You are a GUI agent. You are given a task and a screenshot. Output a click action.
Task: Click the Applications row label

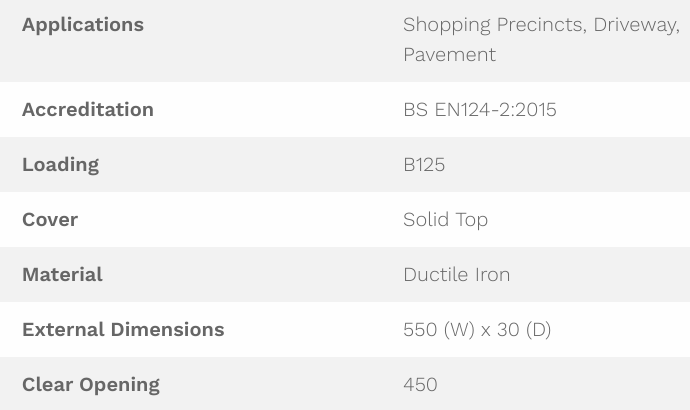[83, 25]
